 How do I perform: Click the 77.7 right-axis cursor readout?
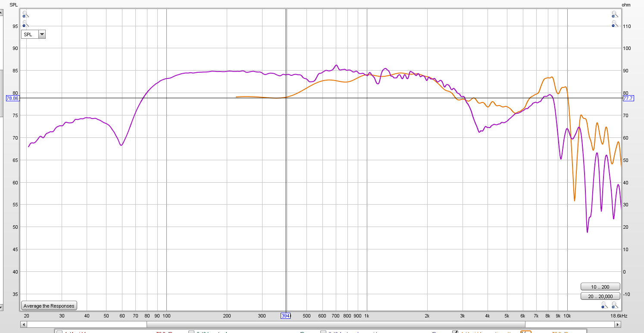(628, 98)
